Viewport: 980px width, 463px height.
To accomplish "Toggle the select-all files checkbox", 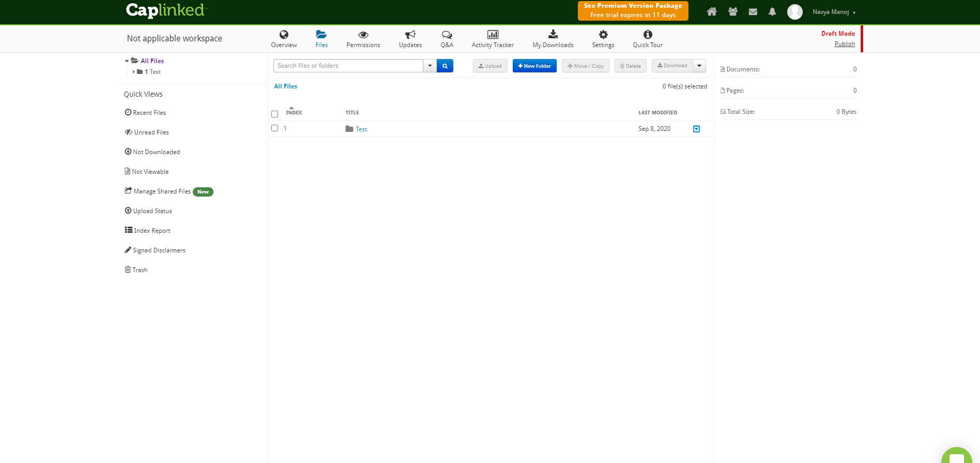I will tap(275, 114).
